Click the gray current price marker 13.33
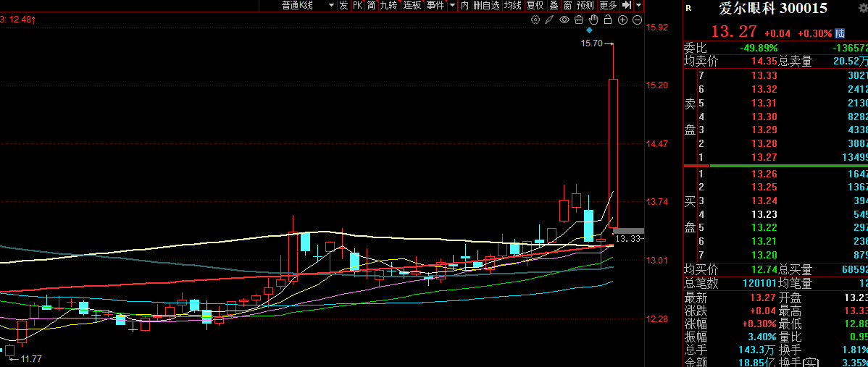 pyautogui.click(x=628, y=230)
